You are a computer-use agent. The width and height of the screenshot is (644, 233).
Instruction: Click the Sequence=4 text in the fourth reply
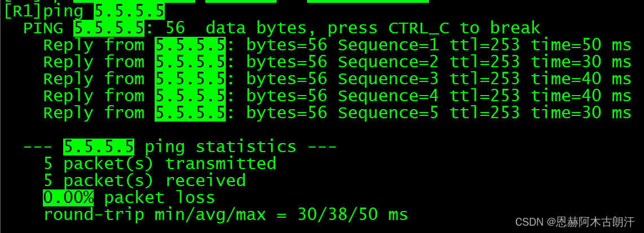pyautogui.click(x=388, y=96)
